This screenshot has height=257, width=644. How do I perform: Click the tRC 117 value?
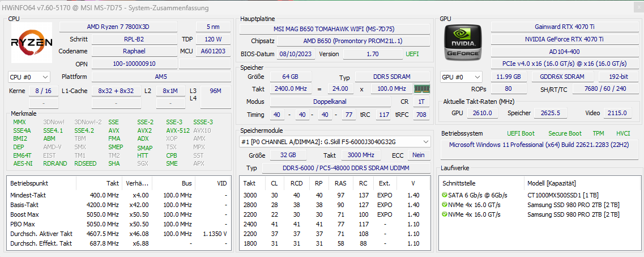tap(383, 115)
